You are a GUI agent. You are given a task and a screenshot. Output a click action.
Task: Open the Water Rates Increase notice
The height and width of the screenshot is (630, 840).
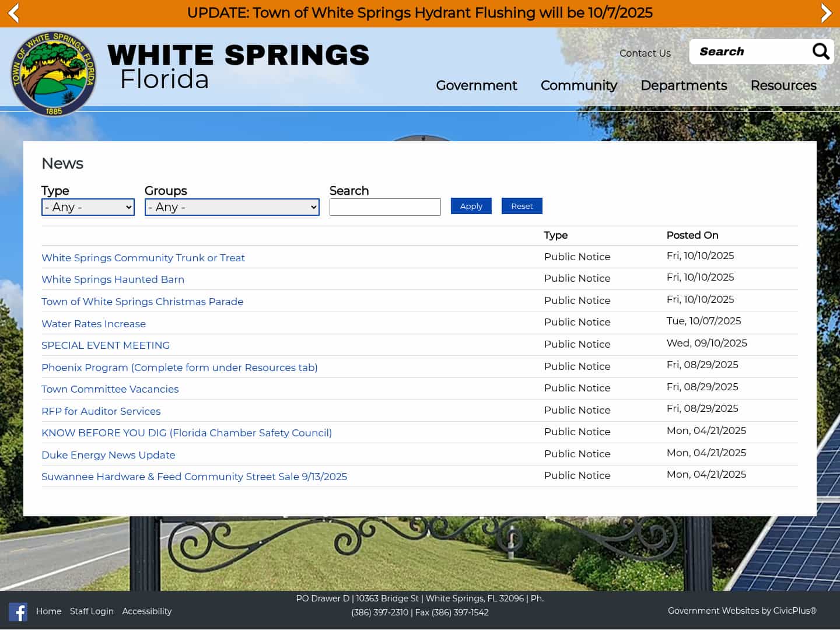(x=93, y=324)
